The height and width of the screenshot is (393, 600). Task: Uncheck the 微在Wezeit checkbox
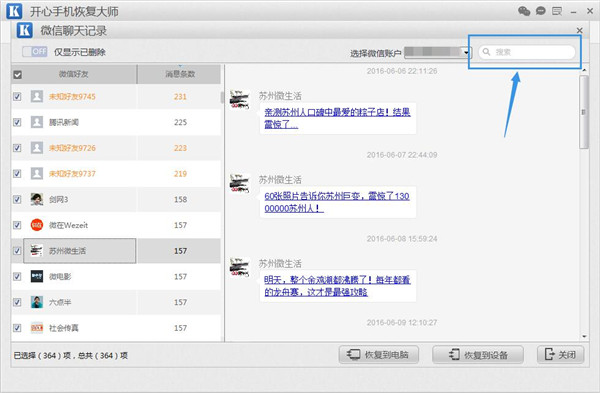coord(17,225)
